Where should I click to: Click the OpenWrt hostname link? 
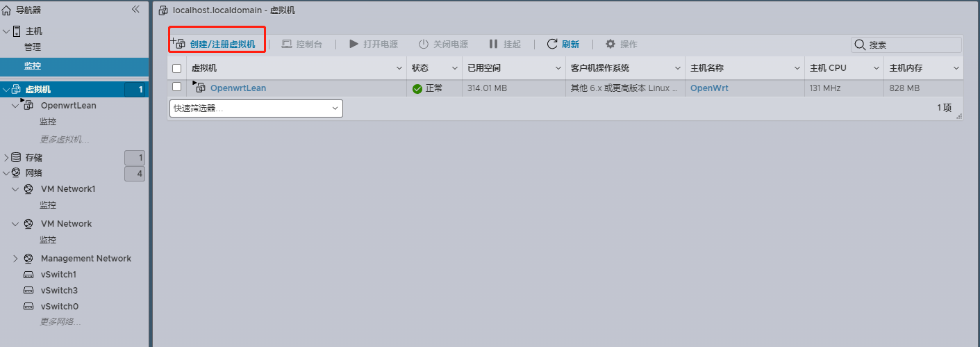[x=709, y=88]
